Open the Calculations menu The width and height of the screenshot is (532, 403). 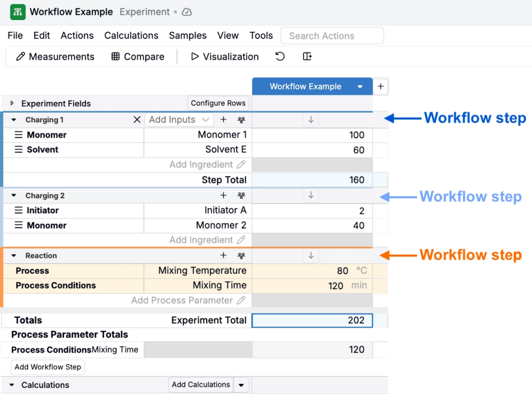[131, 36]
